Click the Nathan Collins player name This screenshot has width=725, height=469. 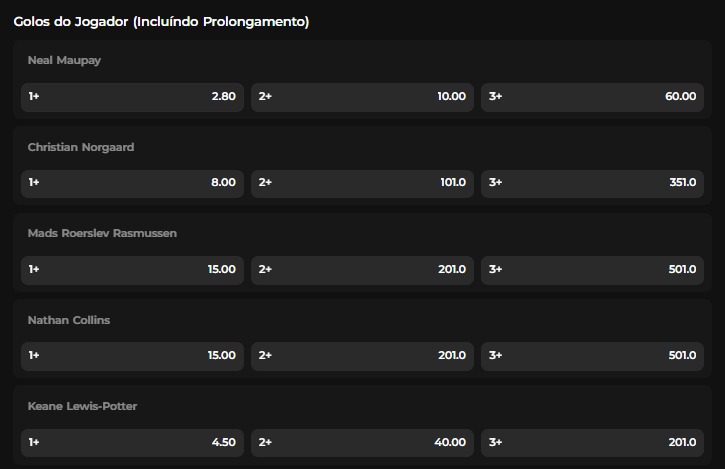coord(69,320)
